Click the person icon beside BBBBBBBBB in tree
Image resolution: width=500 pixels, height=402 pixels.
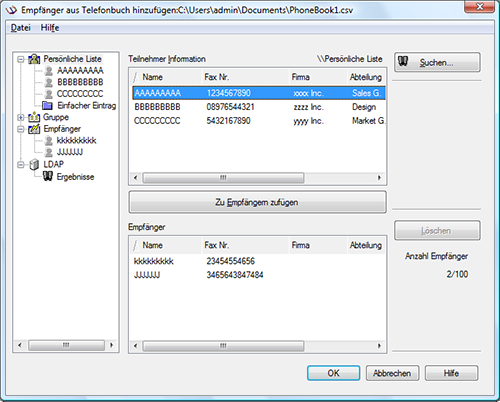coord(49,82)
